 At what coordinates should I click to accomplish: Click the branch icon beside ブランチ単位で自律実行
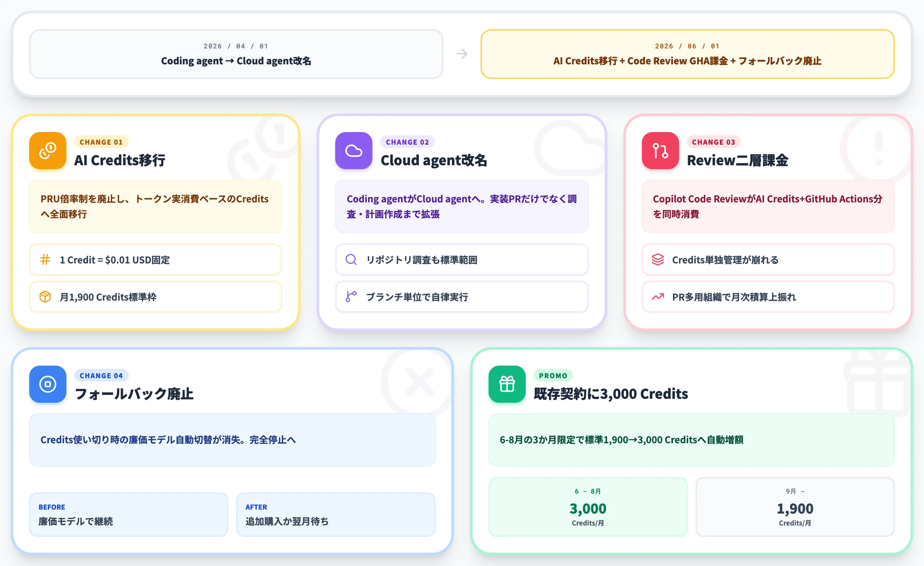coord(351,297)
